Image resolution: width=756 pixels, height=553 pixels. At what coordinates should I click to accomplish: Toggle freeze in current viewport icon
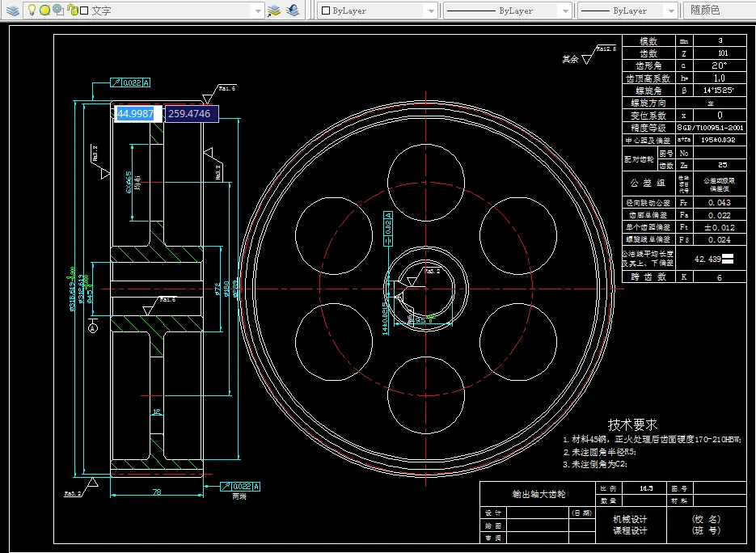[58, 11]
